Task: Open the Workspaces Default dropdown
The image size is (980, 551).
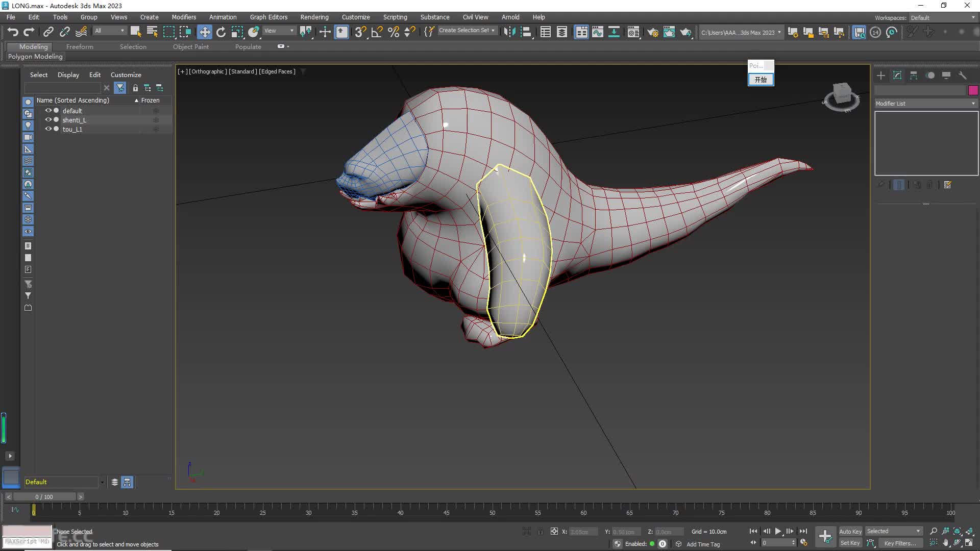Action: coord(943,18)
